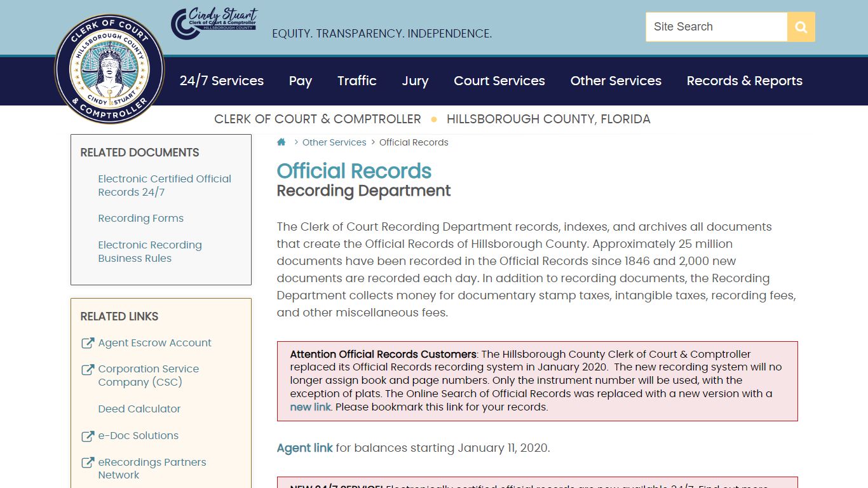Open the Agent Escrow Account link

coord(155,342)
